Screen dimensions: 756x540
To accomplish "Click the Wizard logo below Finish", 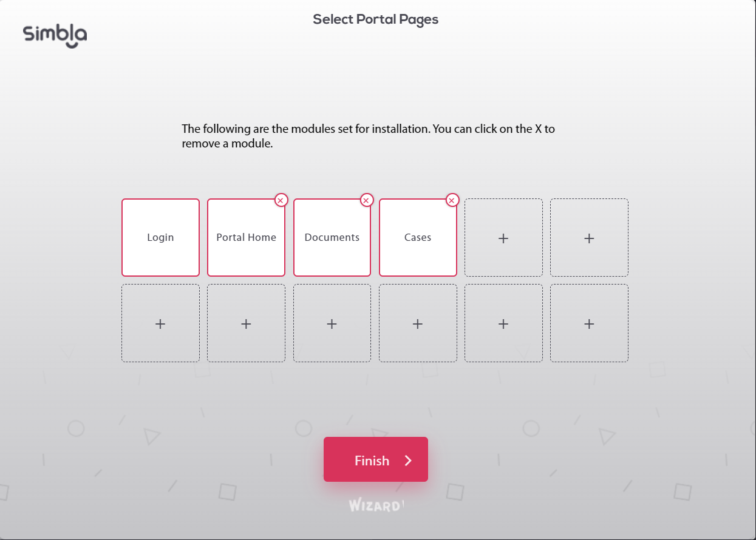I will coord(376,505).
